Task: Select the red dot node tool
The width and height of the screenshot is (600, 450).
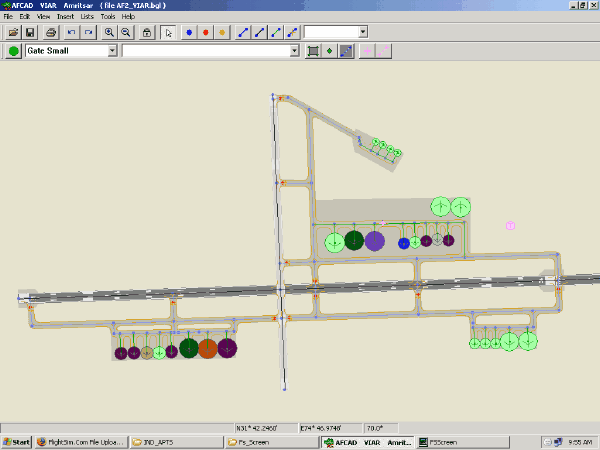Action: 206,32
